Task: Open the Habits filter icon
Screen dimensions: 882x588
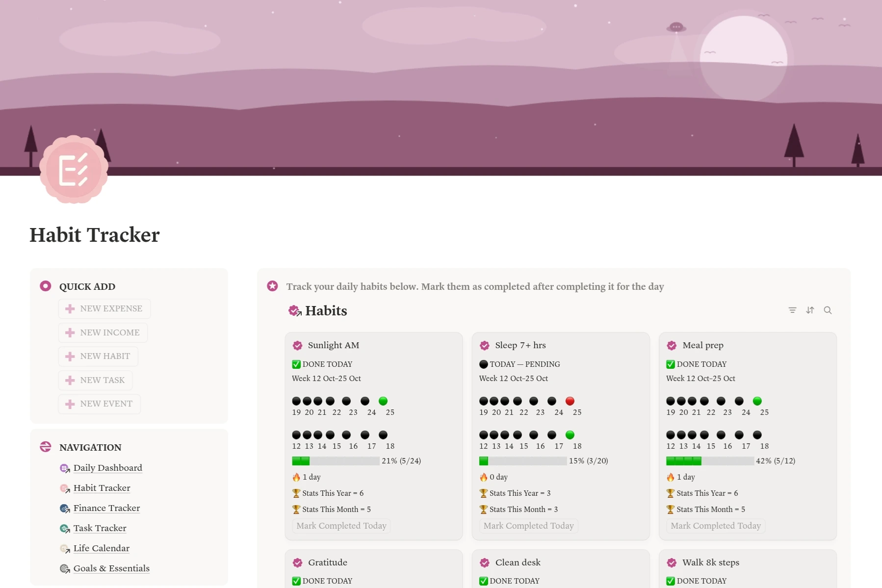Action: point(792,310)
